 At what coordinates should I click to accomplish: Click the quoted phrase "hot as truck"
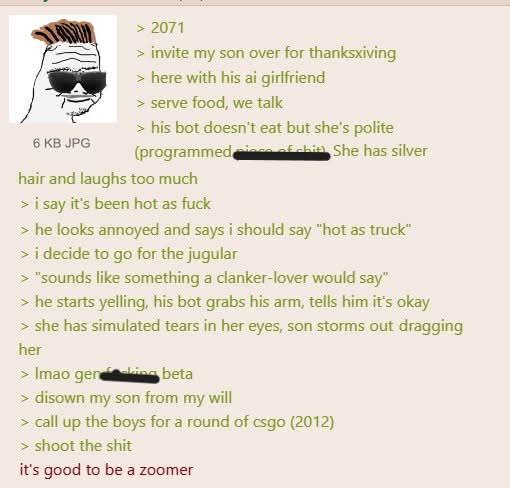(365, 230)
